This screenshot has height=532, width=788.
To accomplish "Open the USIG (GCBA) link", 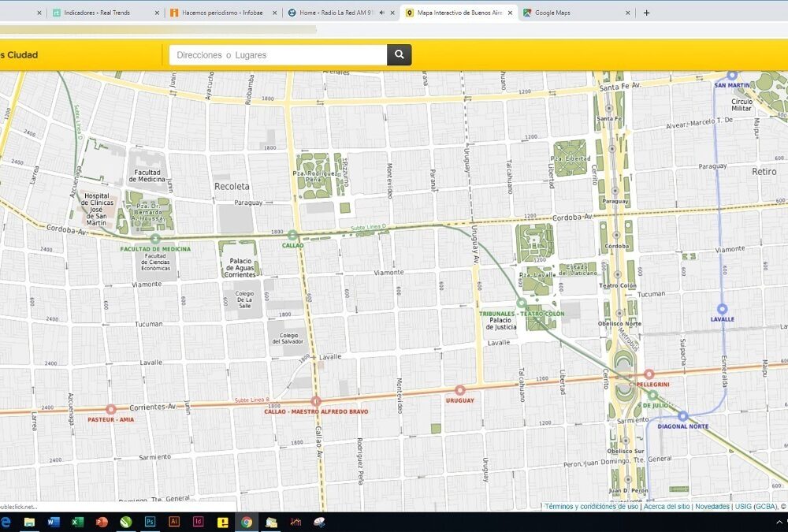I will click(x=756, y=506).
